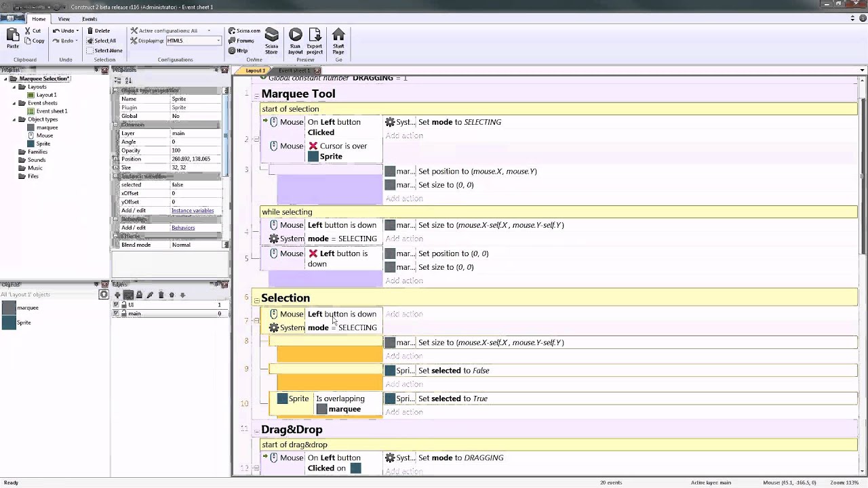Click 'Set selected to False' action

pyautogui.click(x=454, y=371)
